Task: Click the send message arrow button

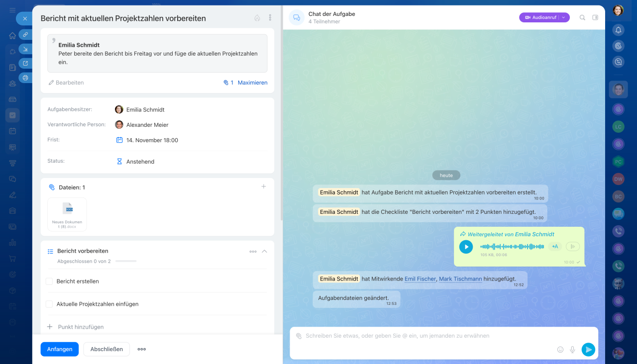Action: pyautogui.click(x=588, y=350)
